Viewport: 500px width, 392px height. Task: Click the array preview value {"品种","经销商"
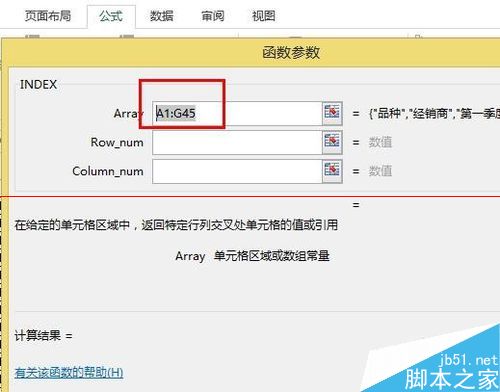(434, 114)
